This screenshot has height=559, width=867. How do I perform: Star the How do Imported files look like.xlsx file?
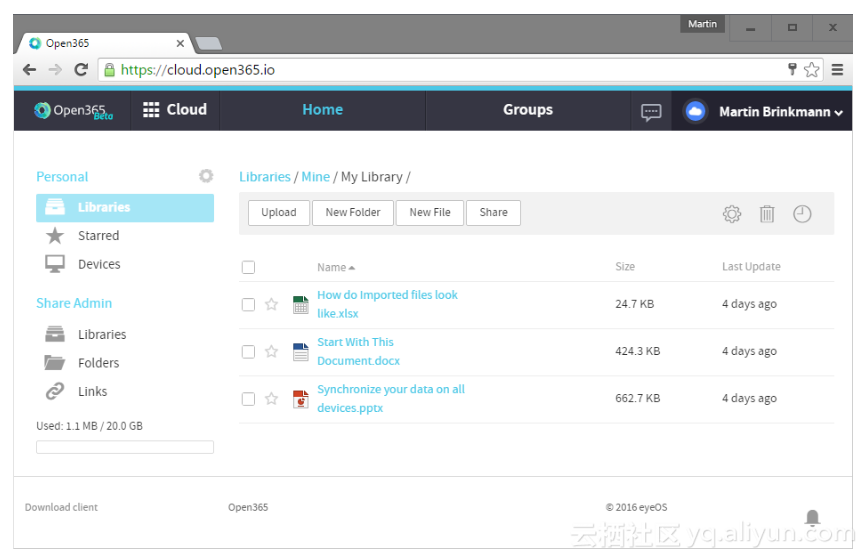271,304
